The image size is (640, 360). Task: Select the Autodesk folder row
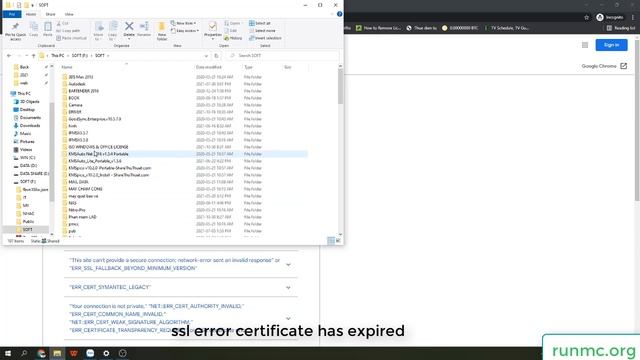(184, 84)
